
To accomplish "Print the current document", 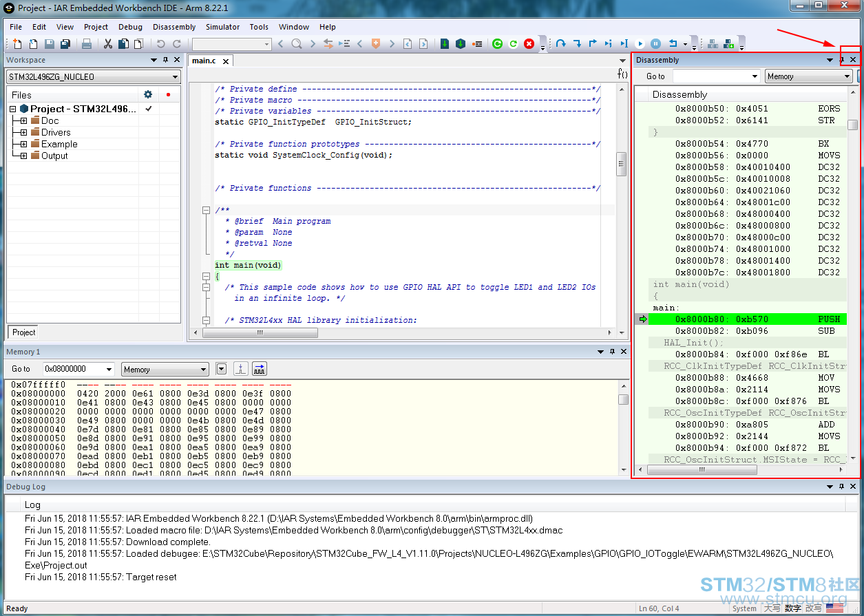I will pyautogui.click(x=87, y=44).
